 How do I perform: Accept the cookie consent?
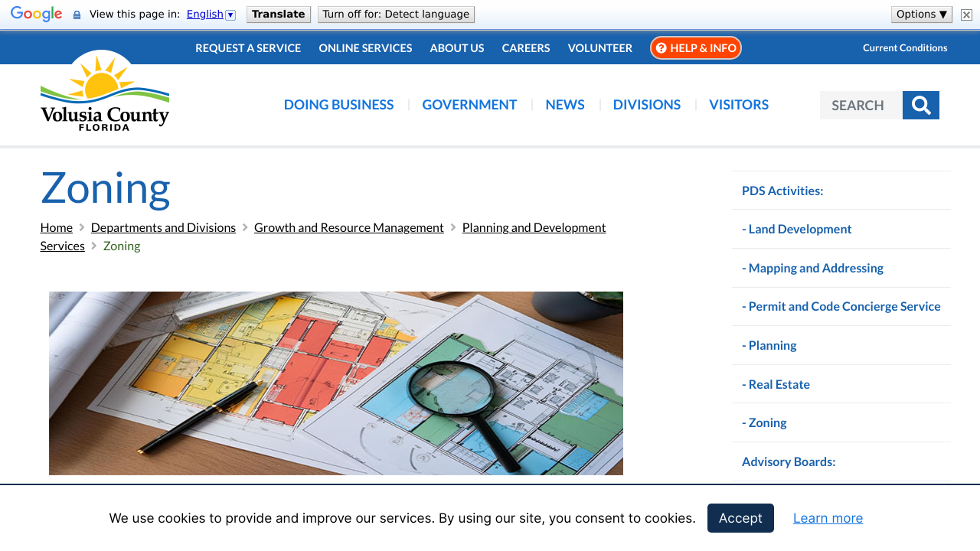pyautogui.click(x=740, y=518)
